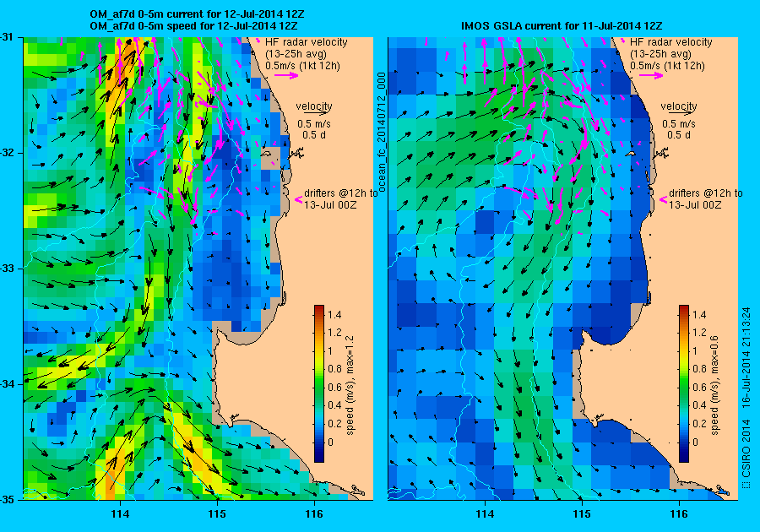The image size is (760, 532).
Task: Click the 'velocity' legend label in left map
Action: click(x=314, y=106)
